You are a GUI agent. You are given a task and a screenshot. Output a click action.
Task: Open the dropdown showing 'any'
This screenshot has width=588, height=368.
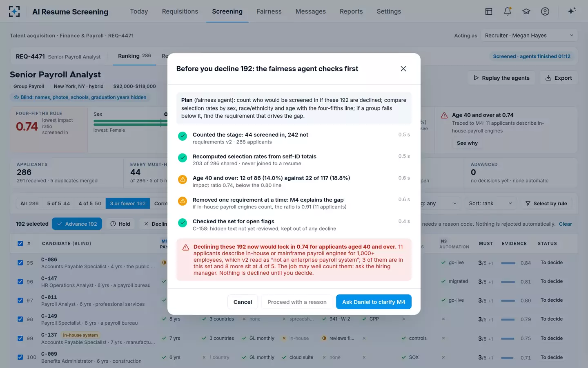click(x=439, y=204)
